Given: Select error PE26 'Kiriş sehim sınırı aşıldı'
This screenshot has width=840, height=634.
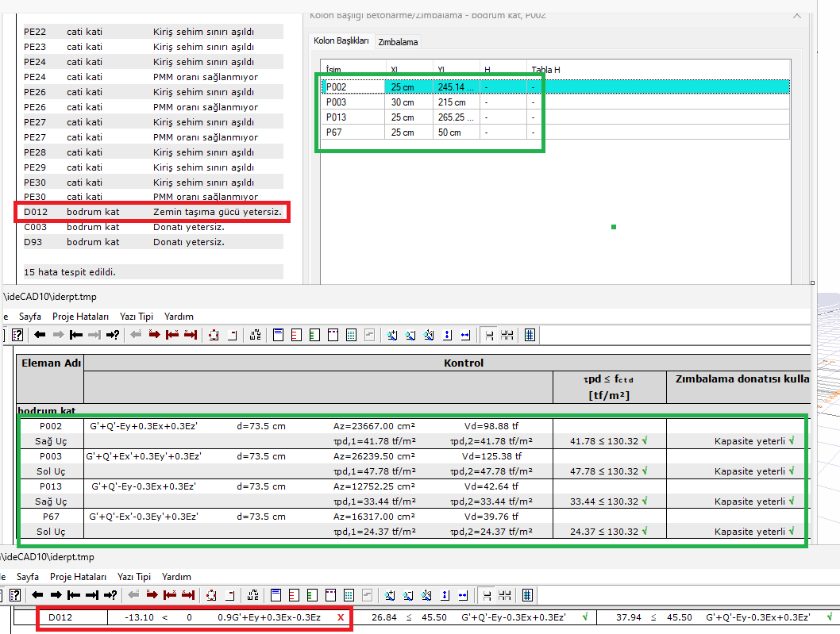Looking at the screenshot, I should coord(152,91).
